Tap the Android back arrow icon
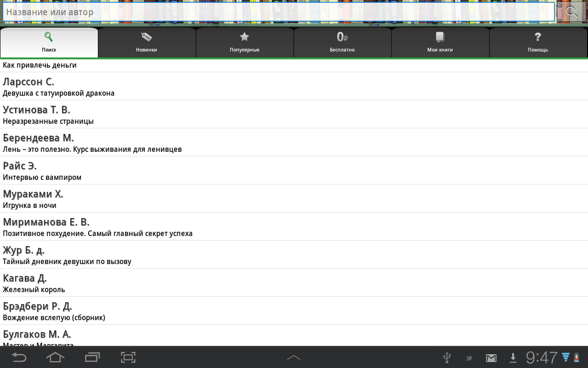This screenshot has height=368, width=588. [x=19, y=357]
